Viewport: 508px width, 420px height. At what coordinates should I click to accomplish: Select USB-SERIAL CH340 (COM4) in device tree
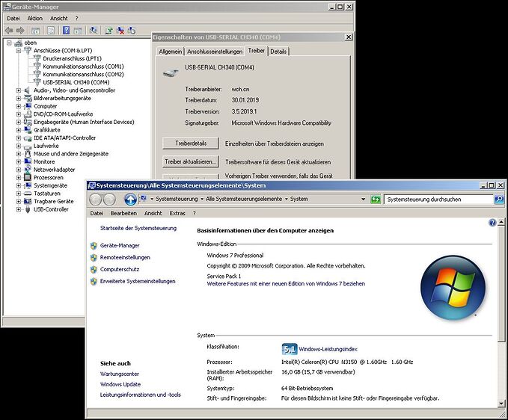click(x=76, y=82)
